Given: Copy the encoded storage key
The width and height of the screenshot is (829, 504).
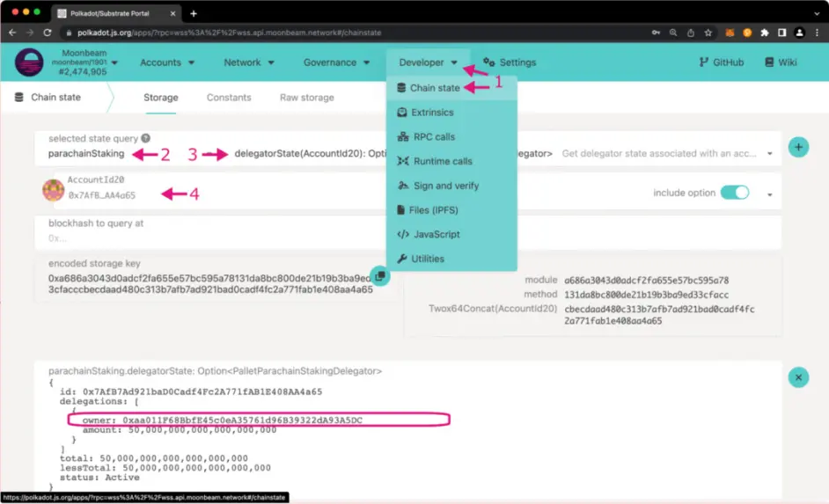Looking at the screenshot, I should [379, 276].
